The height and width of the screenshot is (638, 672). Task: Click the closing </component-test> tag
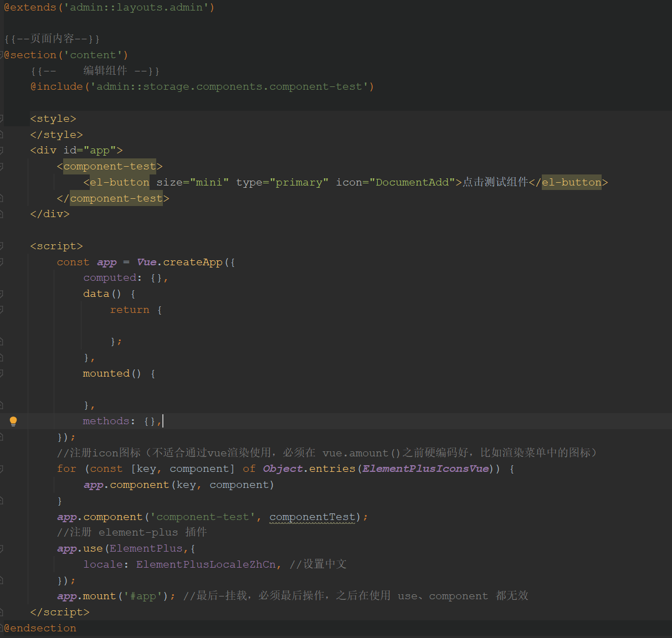(x=113, y=199)
